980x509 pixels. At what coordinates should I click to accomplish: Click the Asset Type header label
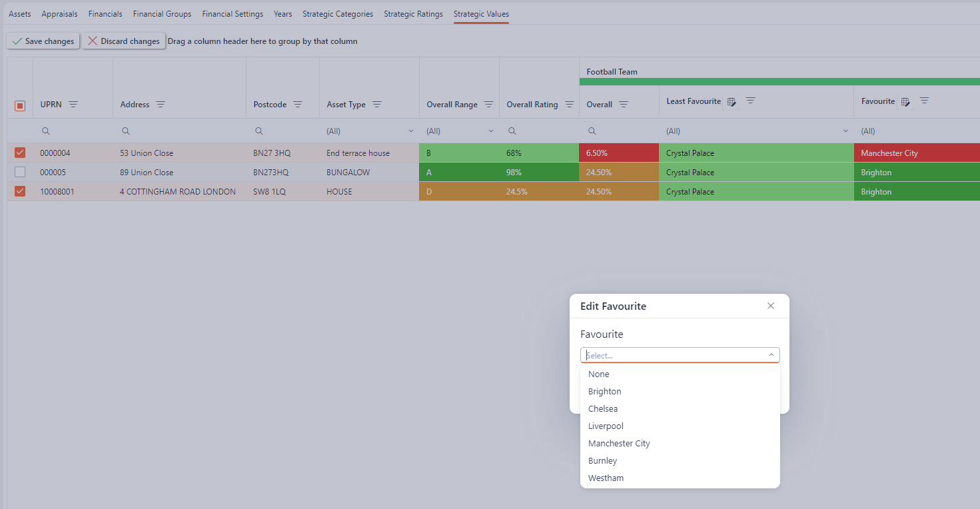pos(346,105)
